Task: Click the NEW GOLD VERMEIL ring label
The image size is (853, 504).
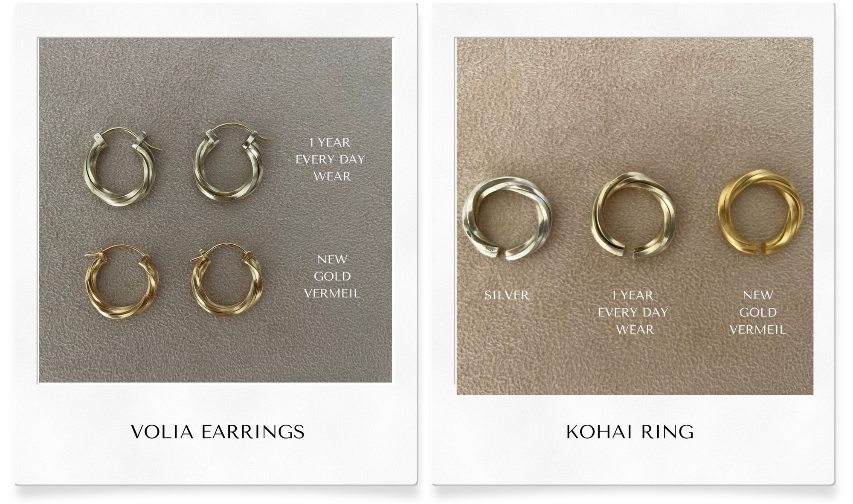Action: coord(757,312)
